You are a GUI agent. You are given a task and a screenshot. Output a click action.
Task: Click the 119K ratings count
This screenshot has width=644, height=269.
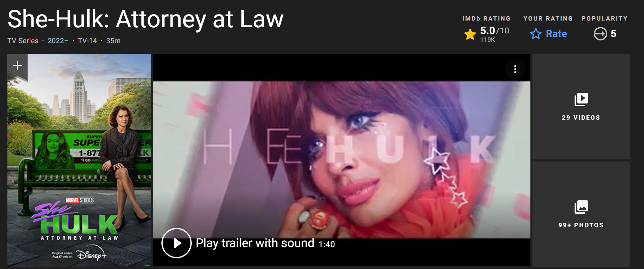click(x=488, y=40)
